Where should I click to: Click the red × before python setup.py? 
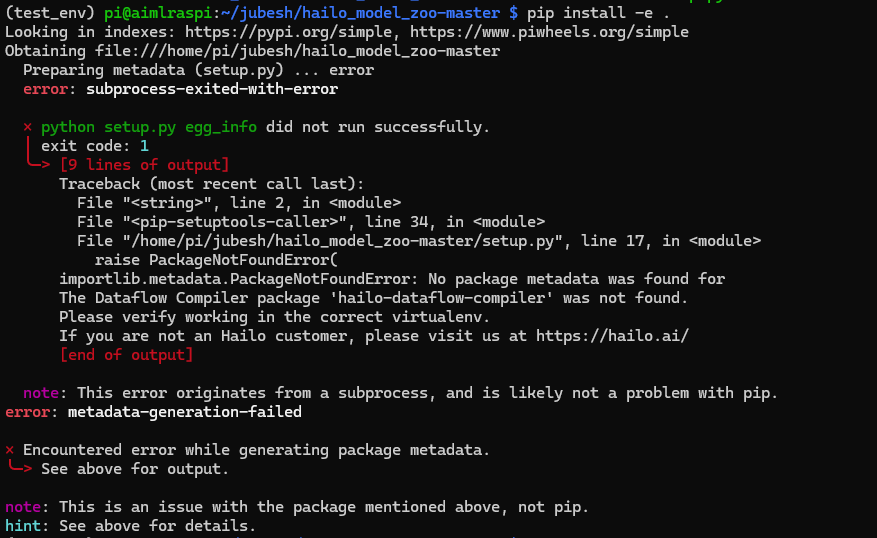(x=28, y=128)
